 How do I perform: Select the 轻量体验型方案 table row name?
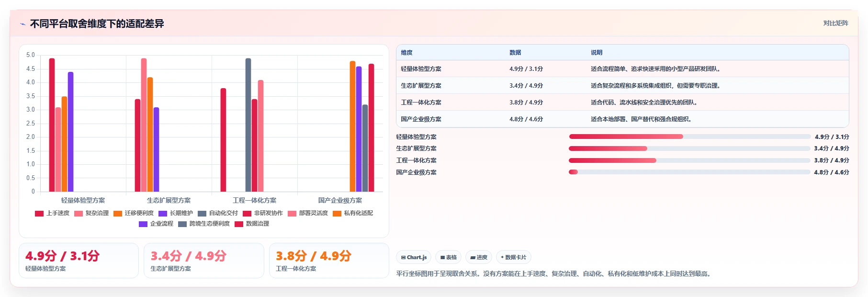coord(421,69)
